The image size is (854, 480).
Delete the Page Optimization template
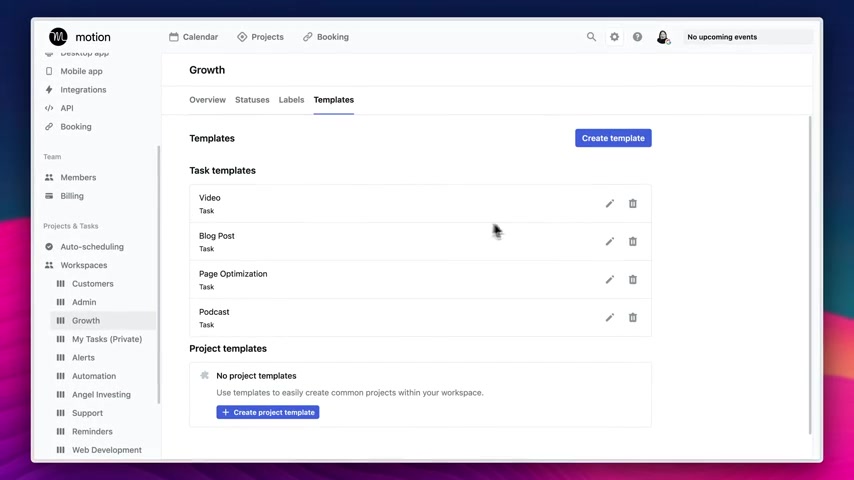632,280
